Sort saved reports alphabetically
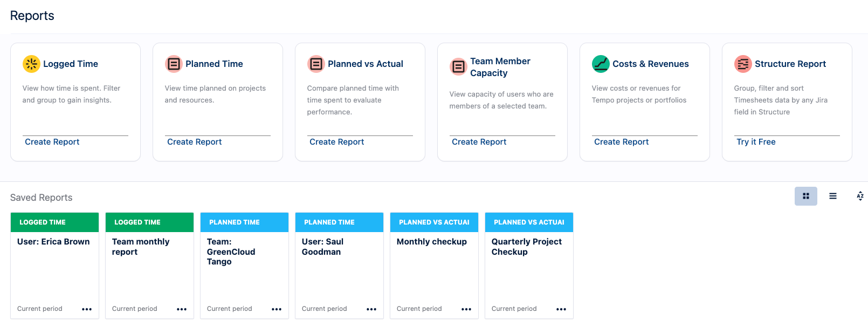Viewport: 868px width, 326px height. pos(860,196)
